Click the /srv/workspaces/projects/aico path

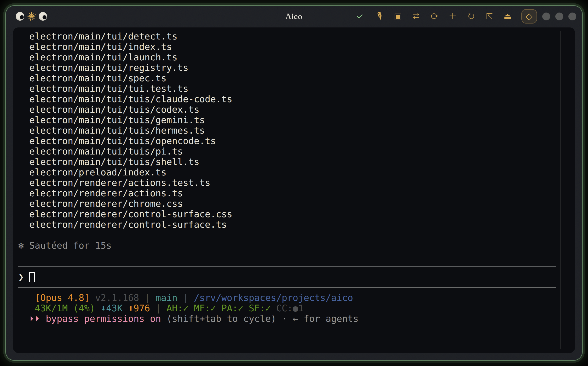point(273,298)
